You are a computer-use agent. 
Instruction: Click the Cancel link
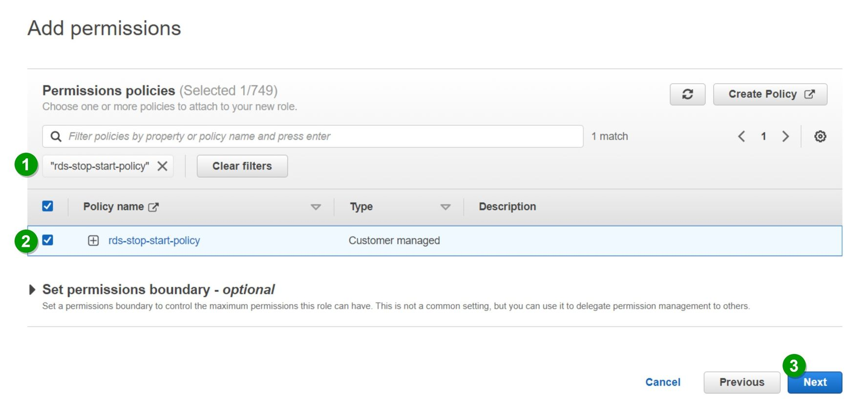pyautogui.click(x=662, y=382)
